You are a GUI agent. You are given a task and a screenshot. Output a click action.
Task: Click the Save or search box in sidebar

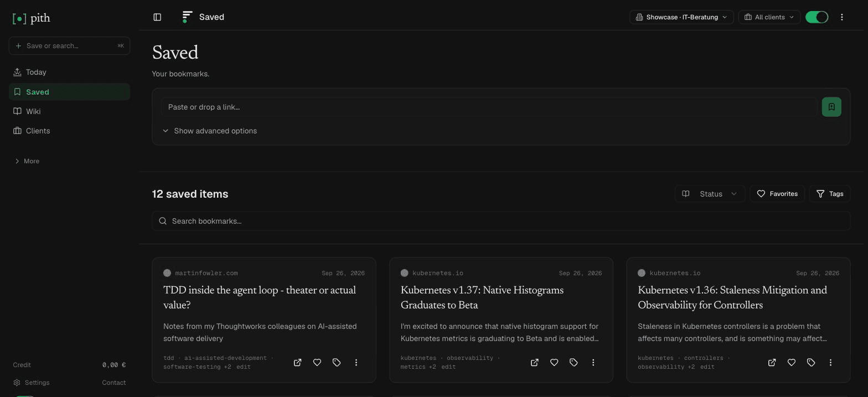[69, 45]
